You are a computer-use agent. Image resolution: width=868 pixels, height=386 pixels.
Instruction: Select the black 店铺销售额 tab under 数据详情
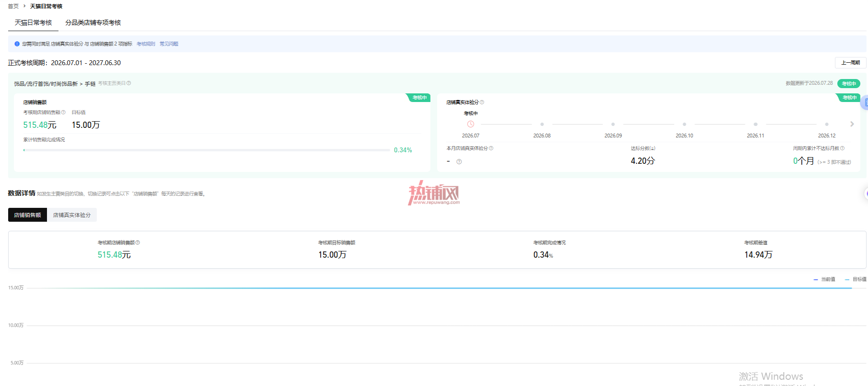pos(27,215)
